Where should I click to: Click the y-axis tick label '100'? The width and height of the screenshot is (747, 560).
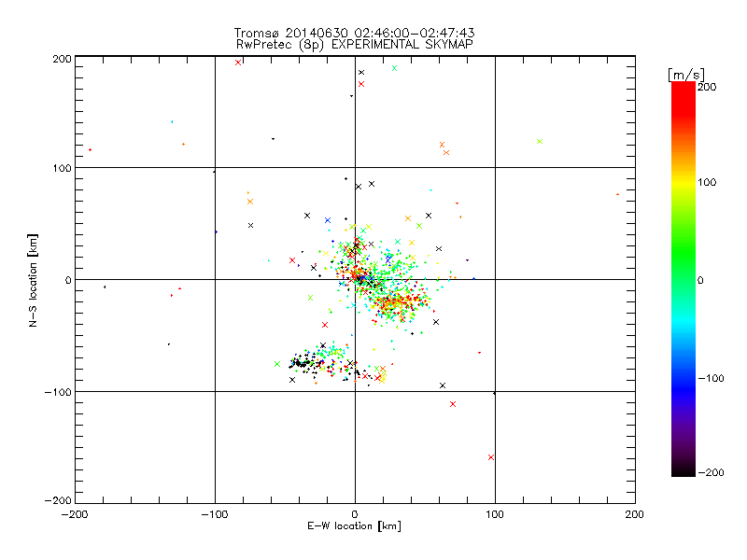tap(62, 168)
